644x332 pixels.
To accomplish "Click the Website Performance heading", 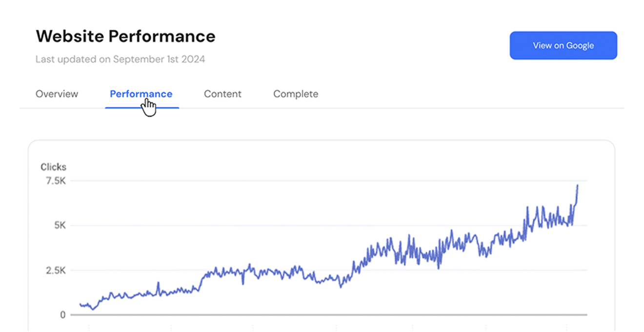I will coord(125,36).
